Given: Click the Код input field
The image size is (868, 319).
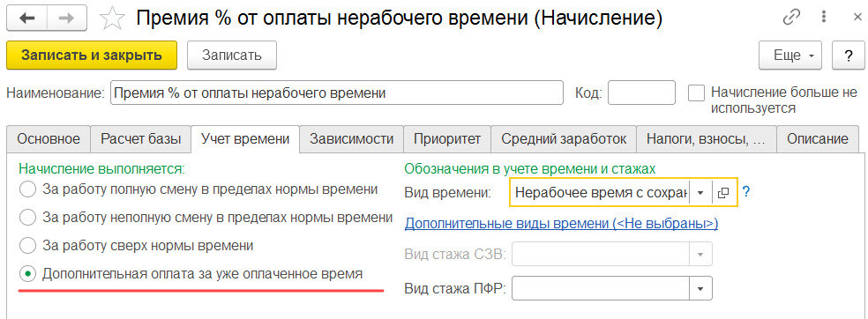Looking at the screenshot, I should coord(641,93).
